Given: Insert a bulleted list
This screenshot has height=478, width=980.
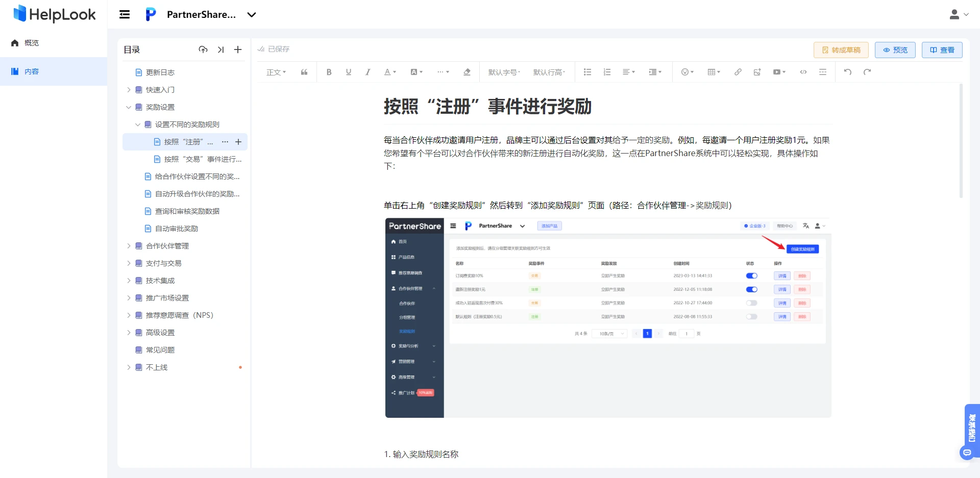Looking at the screenshot, I should click(587, 72).
